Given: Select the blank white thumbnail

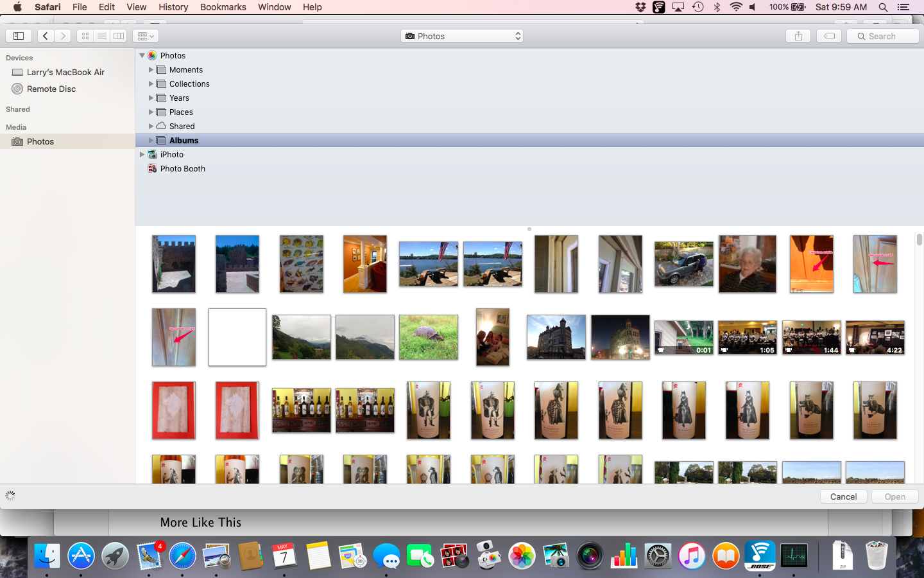Looking at the screenshot, I should [237, 337].
